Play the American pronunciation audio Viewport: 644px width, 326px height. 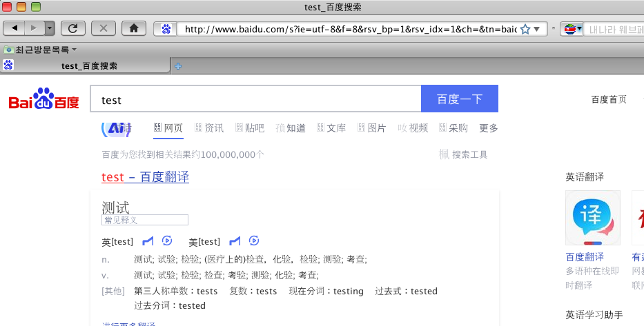point(254,241)
